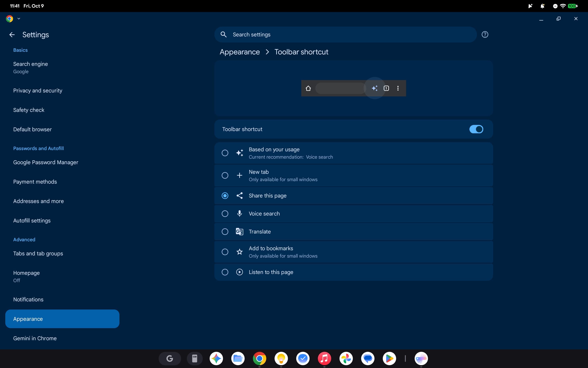Image resolution: width=588 pixels, height=368 pixels.
Task: Click the star icon beside Add to bookmarks
Action: tap(239, 252)
